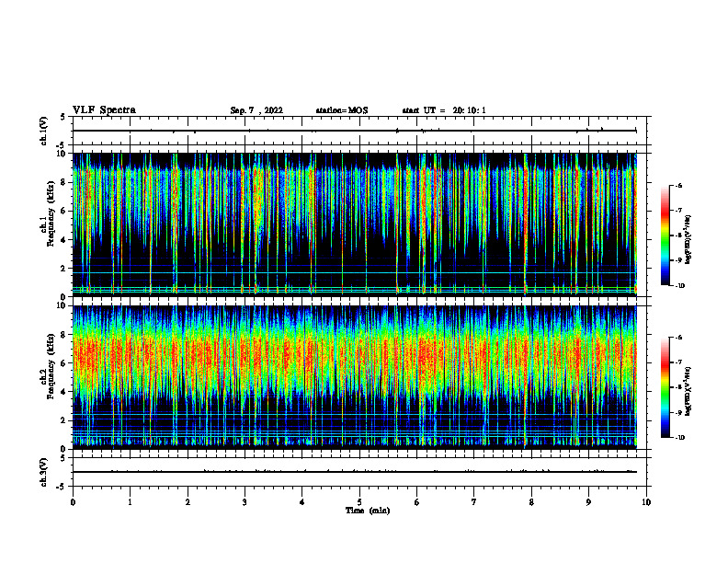Click the "-10" tick on ch.1 color bar
728x563 pixels.
[x=679, y=286]
